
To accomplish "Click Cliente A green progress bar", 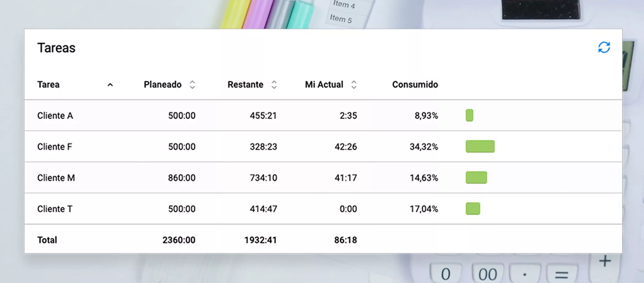I will tap(469, 115).
